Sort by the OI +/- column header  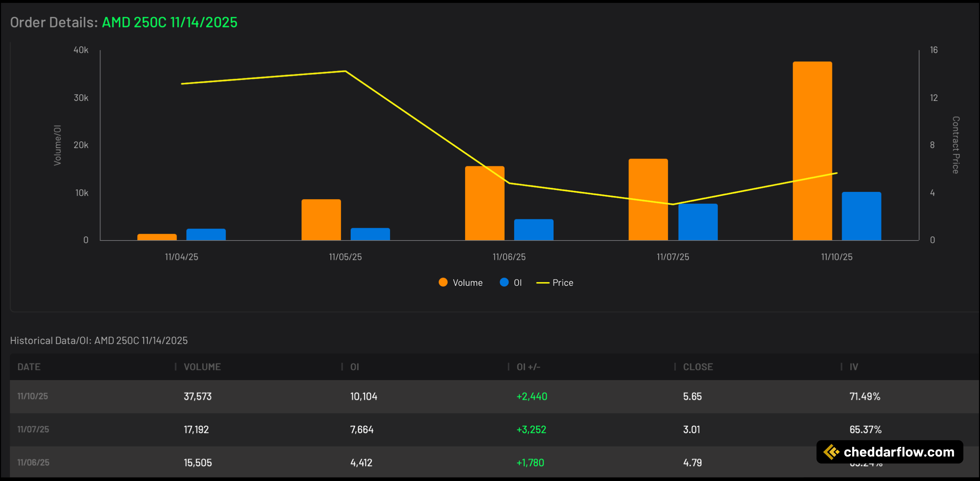528,367
